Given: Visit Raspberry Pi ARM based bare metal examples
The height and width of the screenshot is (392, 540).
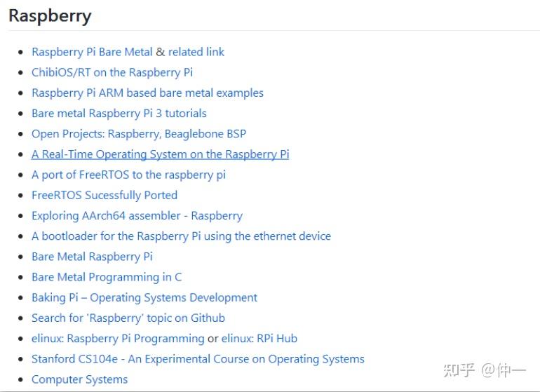Looking at the screenshot, I should [x=147, y=93].
